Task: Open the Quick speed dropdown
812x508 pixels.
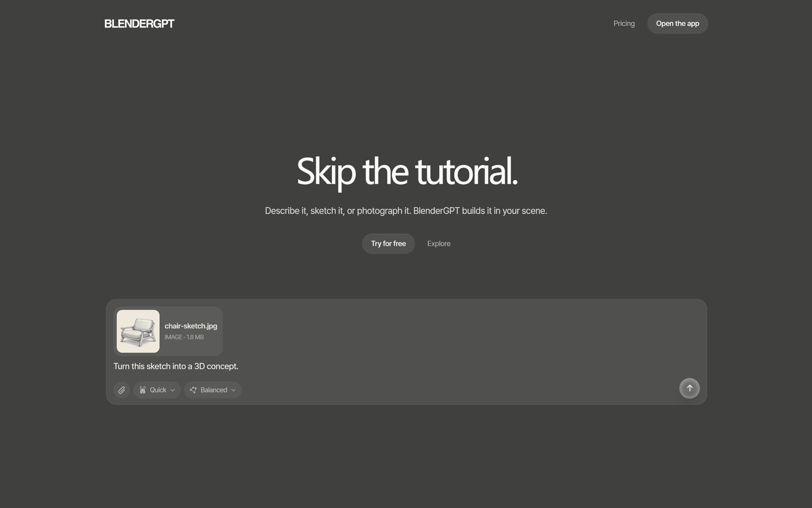Action: [x=157, y=390]
